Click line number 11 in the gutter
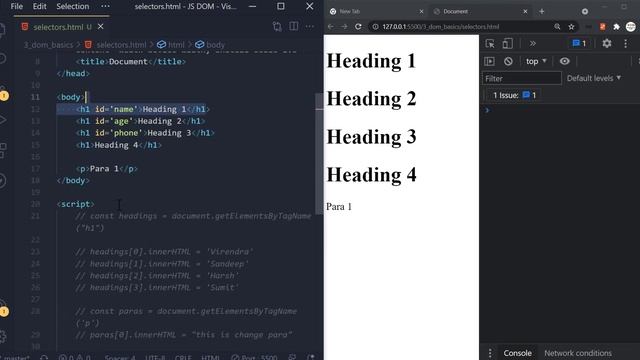 36,97
